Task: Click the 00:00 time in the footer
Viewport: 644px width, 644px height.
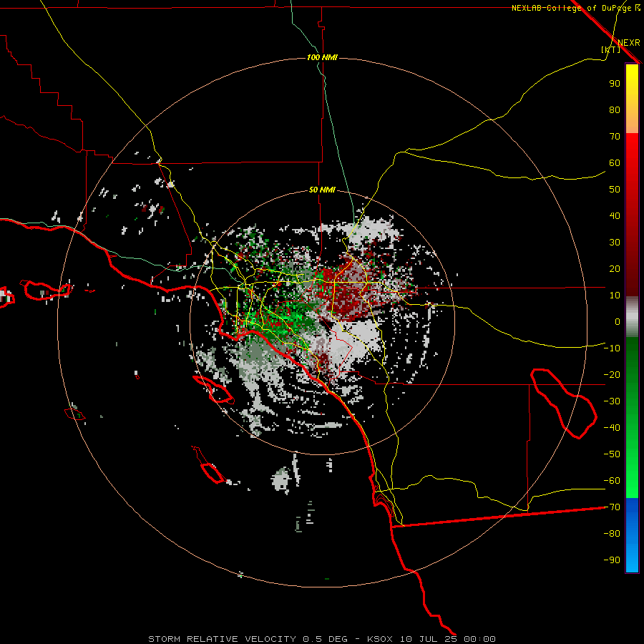Action: (479, 639)
